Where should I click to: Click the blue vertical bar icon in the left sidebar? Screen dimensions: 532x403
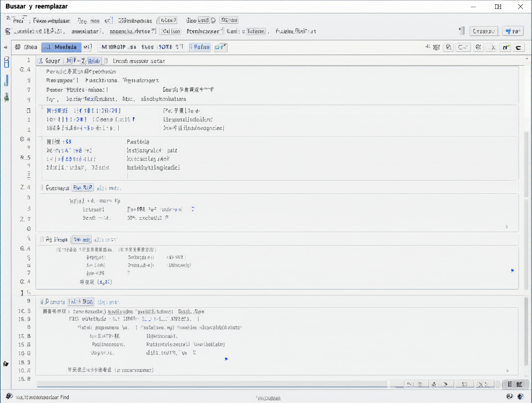(6, 81)
